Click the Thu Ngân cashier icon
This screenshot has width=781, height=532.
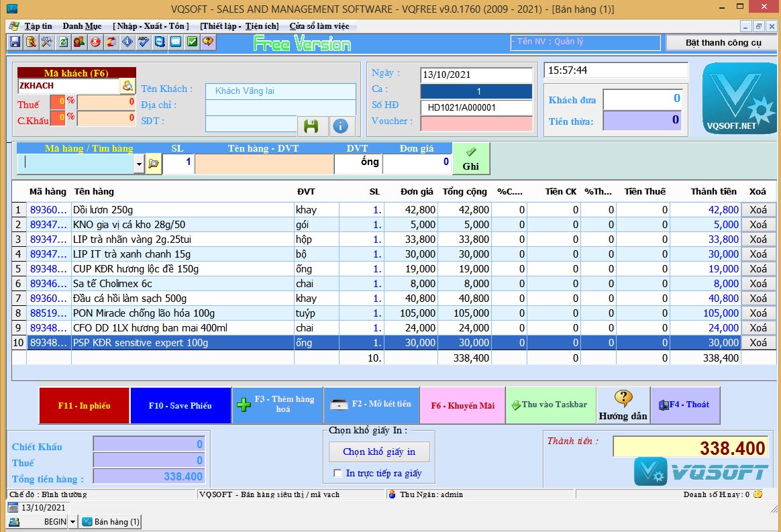[392, 494]
